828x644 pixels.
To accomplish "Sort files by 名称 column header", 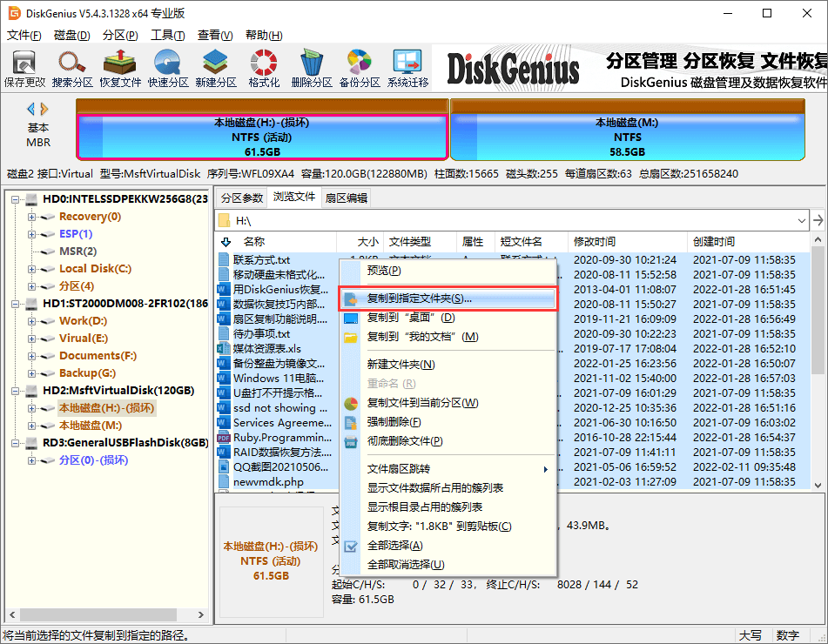I will point(277,242).
